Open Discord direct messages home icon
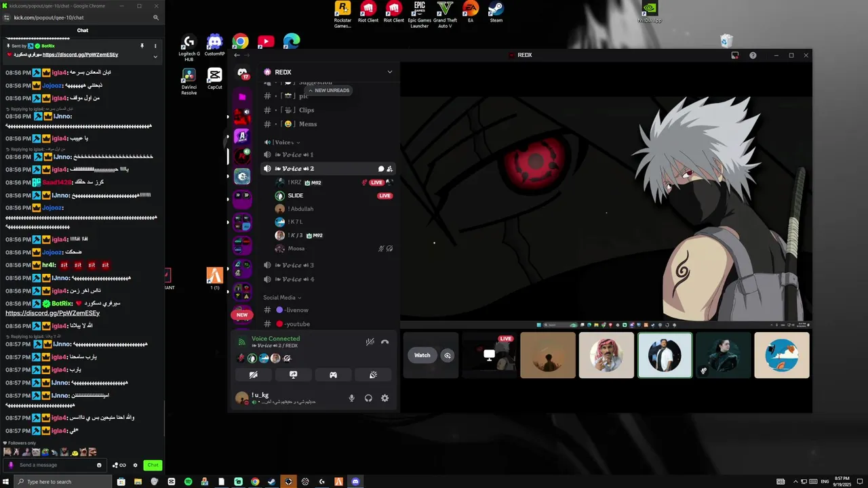868x488 pixels. click(242, 73)
